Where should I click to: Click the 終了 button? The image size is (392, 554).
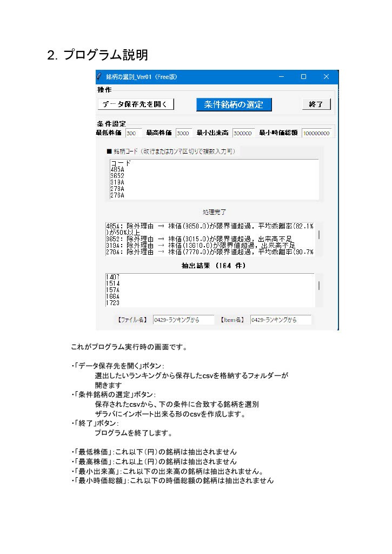pos(316,104)
